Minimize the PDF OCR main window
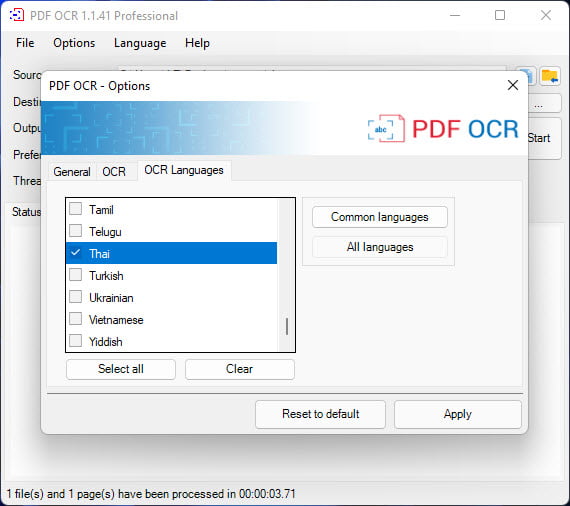The height and width of the screenshot is (506, 570). pos(455,15)
